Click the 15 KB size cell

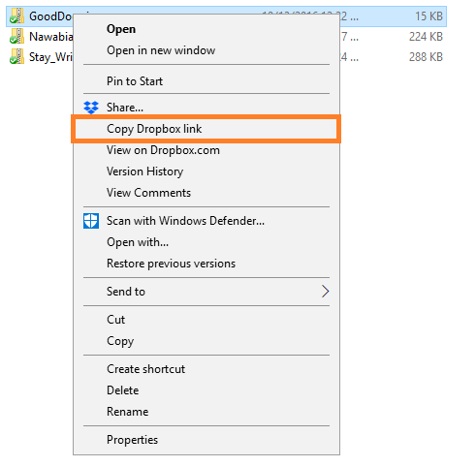tap(428, 16)
